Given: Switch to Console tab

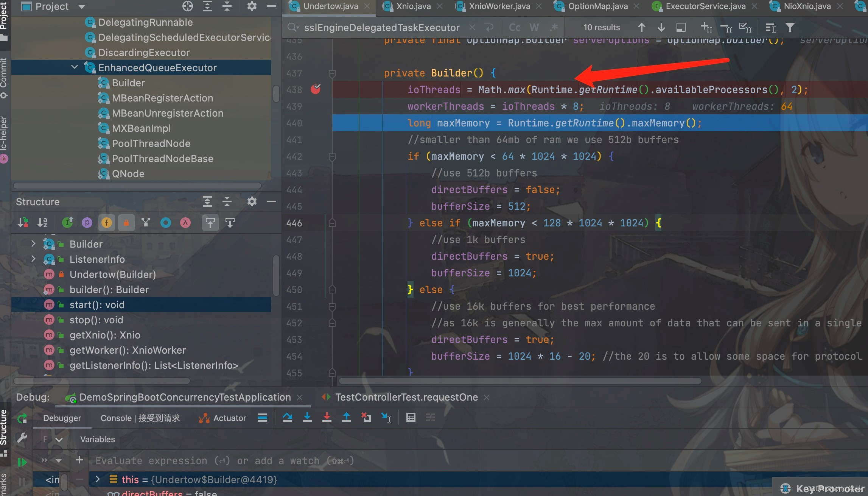Looking at the screenshot, I should (x=140, y=418).
